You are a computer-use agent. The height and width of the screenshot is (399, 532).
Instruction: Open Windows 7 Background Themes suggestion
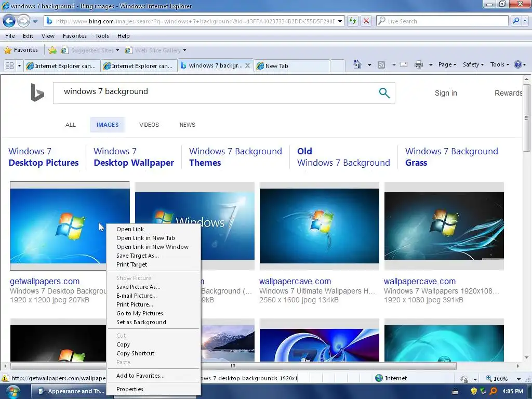point(235,157)
